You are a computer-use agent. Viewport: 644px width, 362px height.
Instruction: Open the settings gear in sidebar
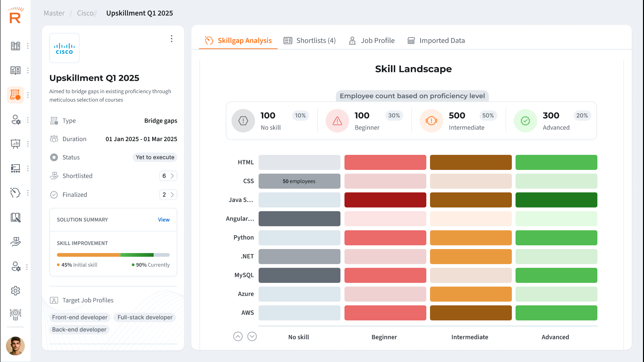coord(15,291)
